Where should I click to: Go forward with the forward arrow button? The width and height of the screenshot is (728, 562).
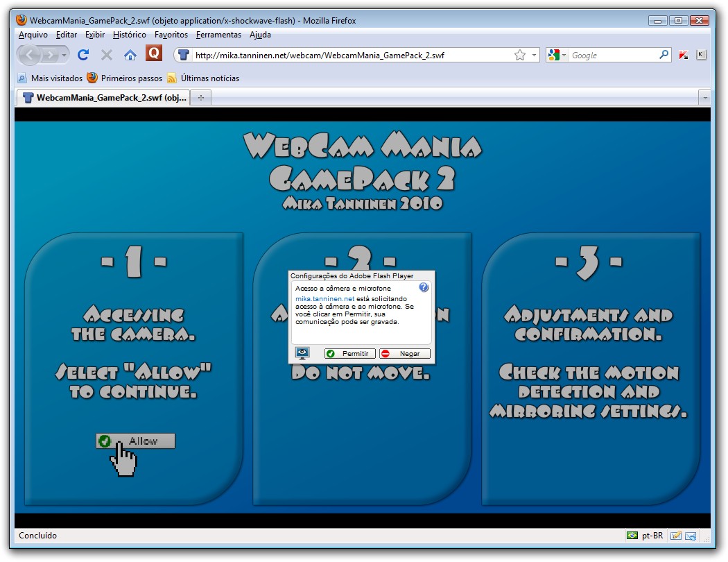coord(49,56)
